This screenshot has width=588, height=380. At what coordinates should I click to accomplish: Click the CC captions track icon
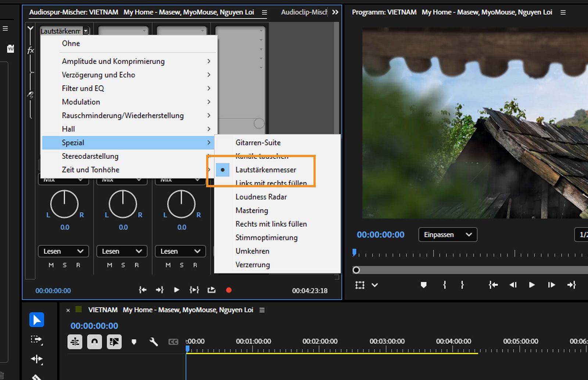pyautogui.click(x=173, y=342)
